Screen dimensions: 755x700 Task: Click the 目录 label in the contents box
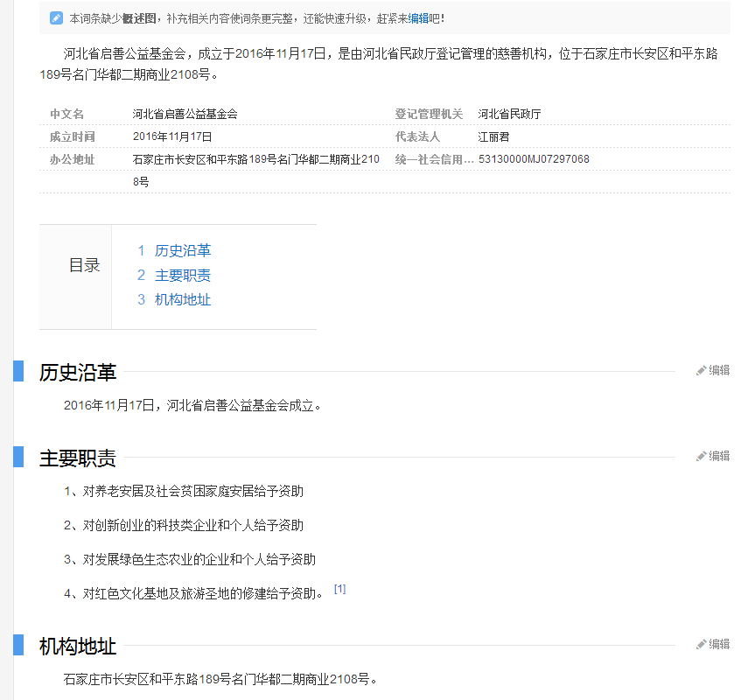tap(84, 266)
